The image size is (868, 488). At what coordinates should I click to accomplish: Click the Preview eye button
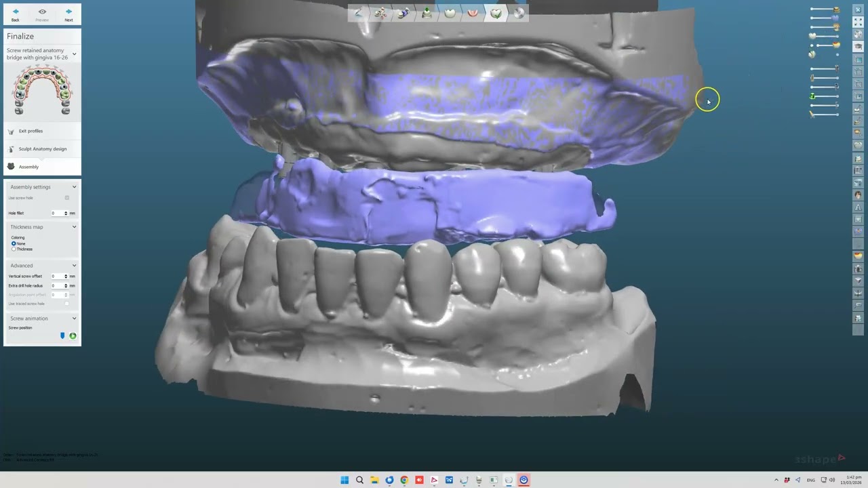[x=42, y=14]
